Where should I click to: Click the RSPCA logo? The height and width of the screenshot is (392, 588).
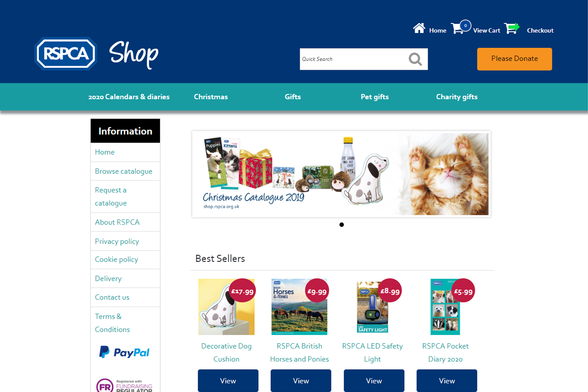pyautogui.click(x=66, y=54)
